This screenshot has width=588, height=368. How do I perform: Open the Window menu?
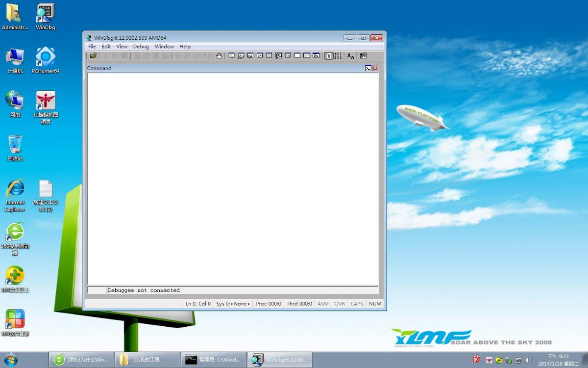[164, 47]
